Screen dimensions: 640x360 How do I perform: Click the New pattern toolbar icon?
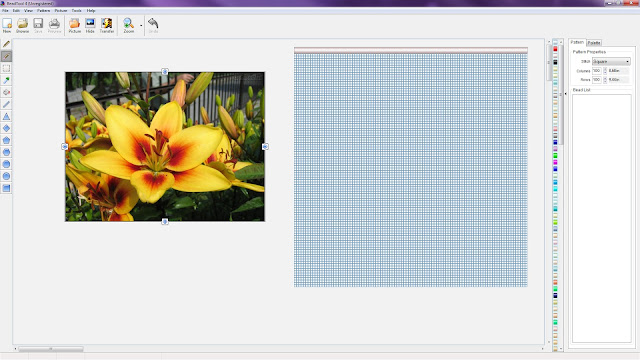[7, 25]
